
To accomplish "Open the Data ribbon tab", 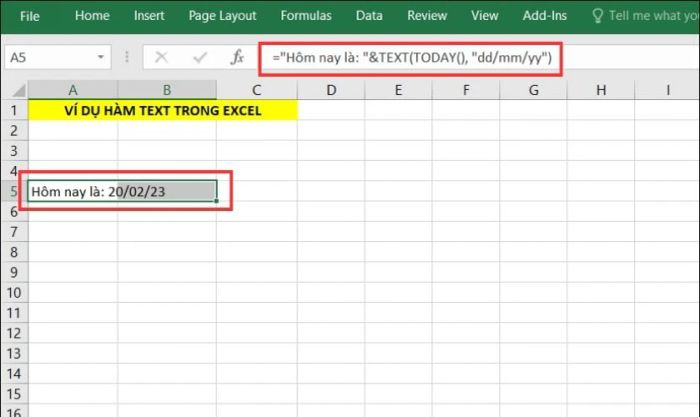I will click(369, 16).
